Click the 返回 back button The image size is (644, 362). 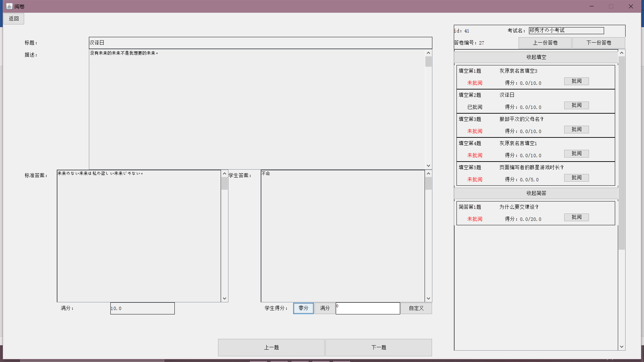click(x=14, y=19)
